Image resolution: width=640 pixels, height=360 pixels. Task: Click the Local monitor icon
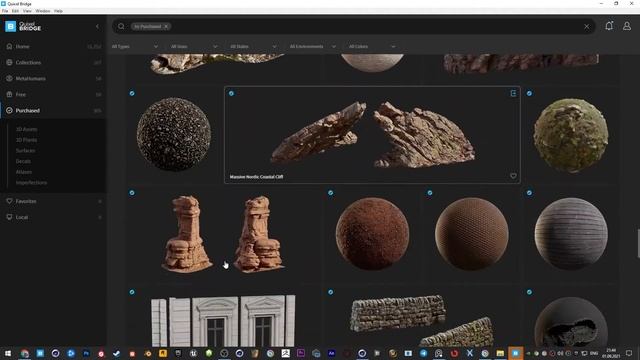tap(9, 217)
